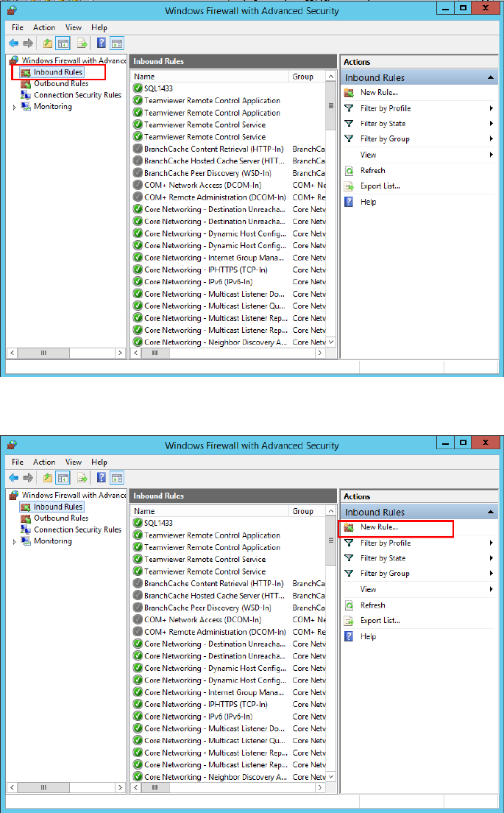This screenshot has width=504, height=813.
Task: Expand Monitoring node in lower window tree
Action: [x=14, y=541]
